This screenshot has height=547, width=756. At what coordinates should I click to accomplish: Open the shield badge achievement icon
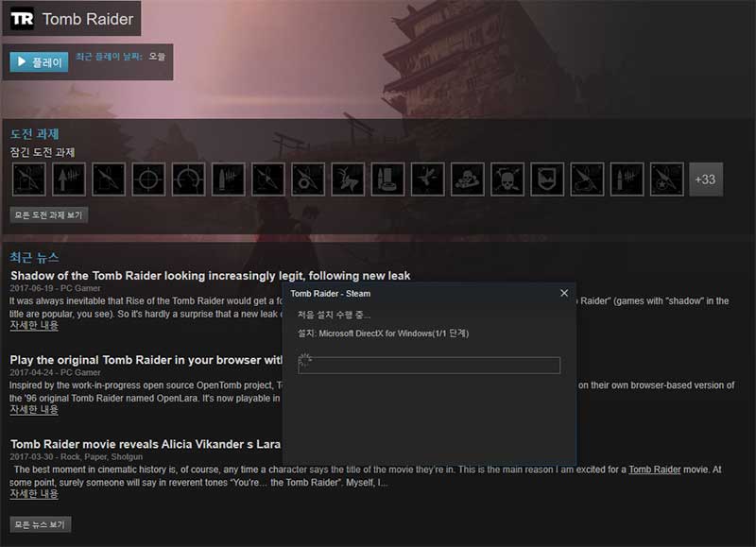tap(547, 179)
